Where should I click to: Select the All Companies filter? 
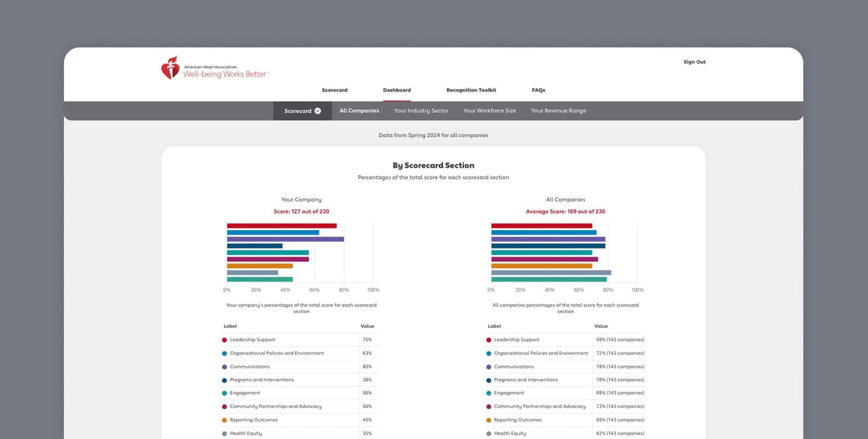359,111
